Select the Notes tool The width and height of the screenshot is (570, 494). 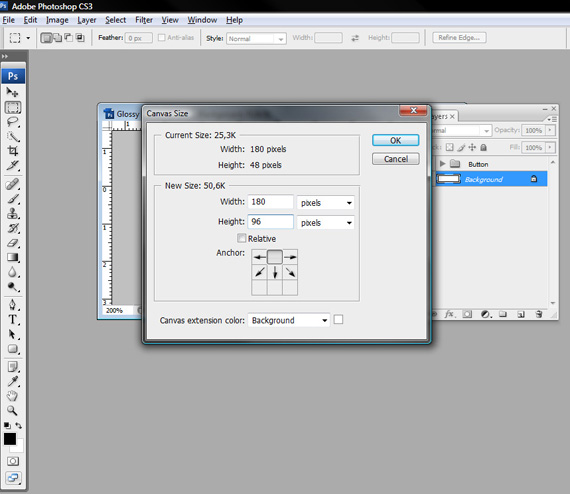tap(13, 367)
